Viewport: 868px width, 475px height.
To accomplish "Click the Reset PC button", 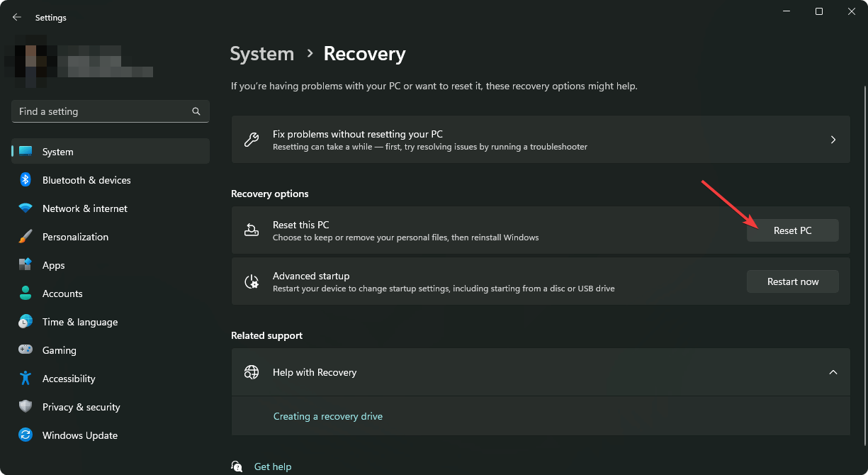I will click(x=792, y=230).
